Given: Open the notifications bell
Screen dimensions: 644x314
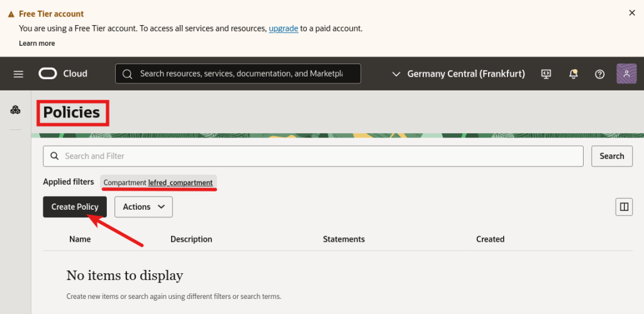Looking at the screenshot, I should click(x=573, y=74).
